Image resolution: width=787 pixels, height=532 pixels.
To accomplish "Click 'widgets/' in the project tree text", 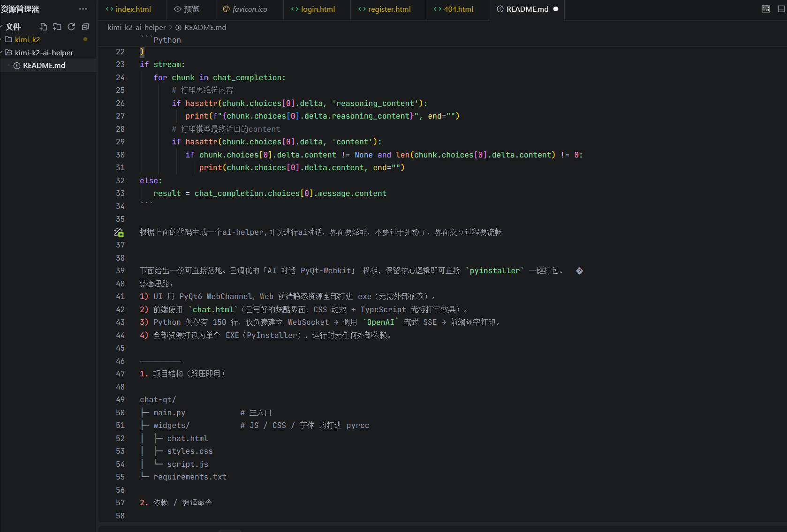I will (172, 425).
